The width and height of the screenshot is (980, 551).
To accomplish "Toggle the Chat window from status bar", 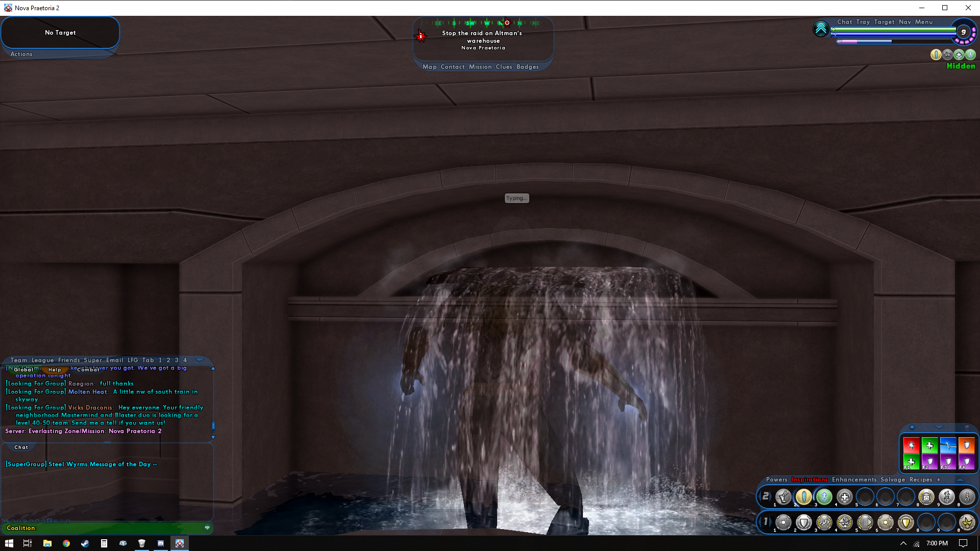I will [x=845, y=22].
